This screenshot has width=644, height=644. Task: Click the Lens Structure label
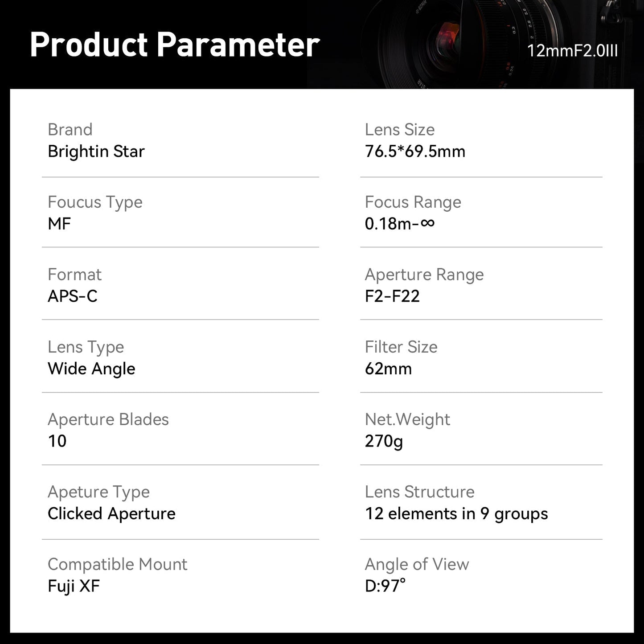pyautogui.click(x=419, y=492)
